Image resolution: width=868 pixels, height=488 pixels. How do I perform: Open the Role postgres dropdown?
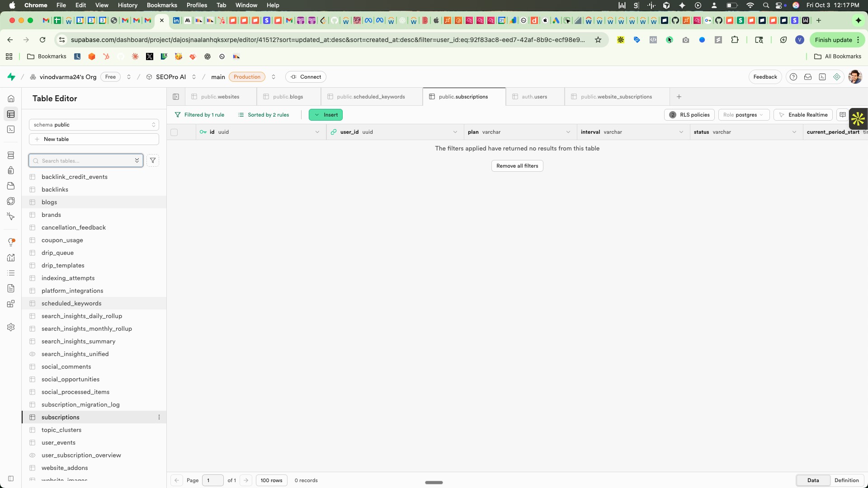pos(743,115)
